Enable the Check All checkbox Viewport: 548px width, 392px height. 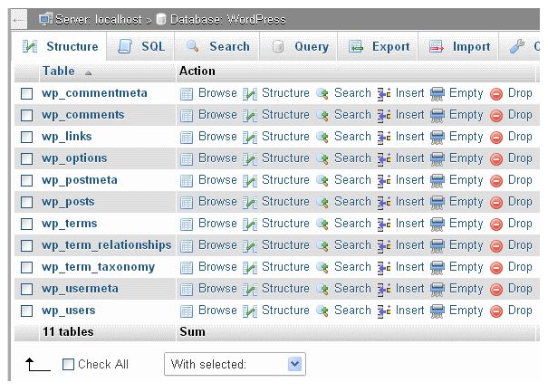coord(69,364)
